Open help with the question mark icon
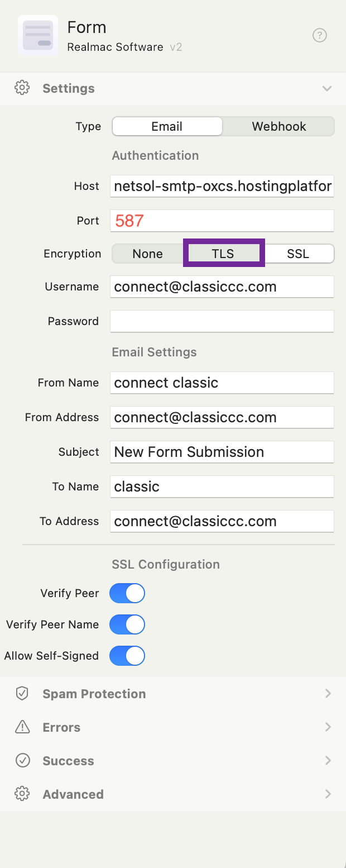This screenshot has width=346, height=868. [x=319, y=36]
